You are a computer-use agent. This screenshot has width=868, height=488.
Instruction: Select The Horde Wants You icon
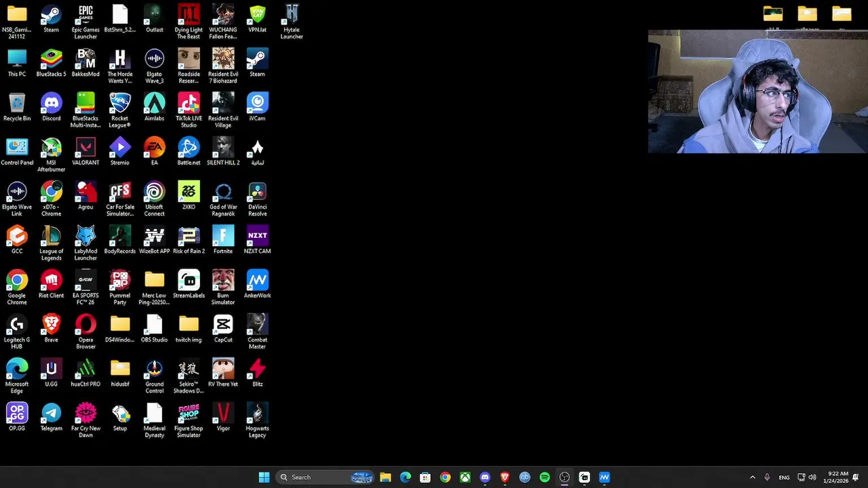(x=120, y=66)
